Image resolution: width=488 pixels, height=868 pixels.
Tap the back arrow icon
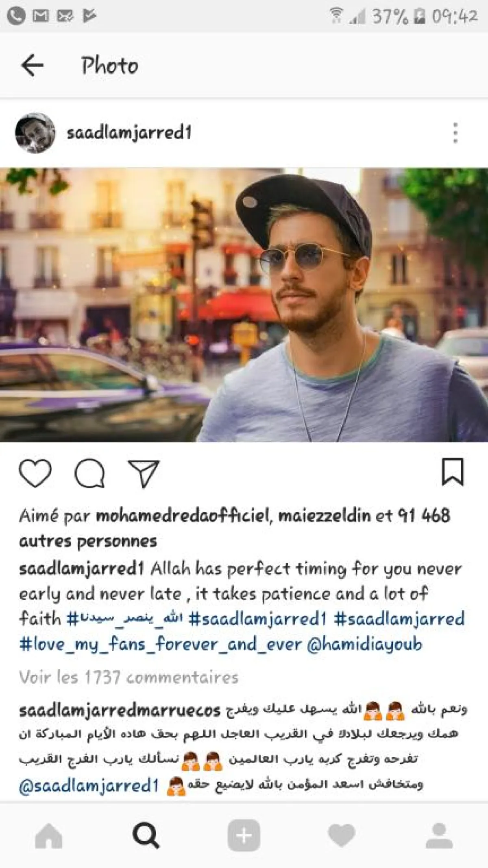tap(33, 66)
